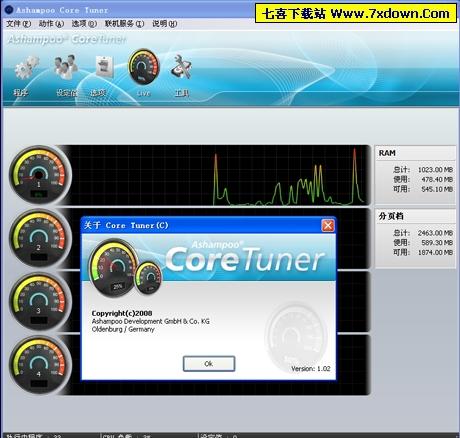
Task: Click RAM available value 545.10 MB
Action: tap(437, 189)
